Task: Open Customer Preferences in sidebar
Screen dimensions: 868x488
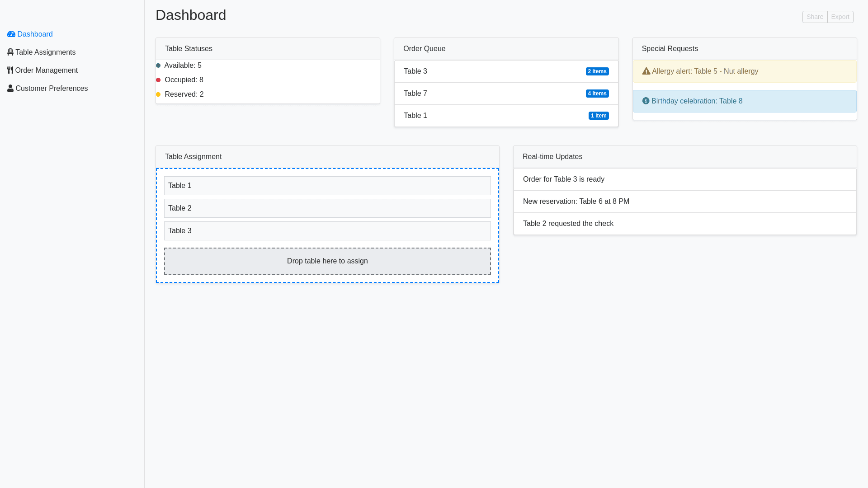Action: pos(52,89)
